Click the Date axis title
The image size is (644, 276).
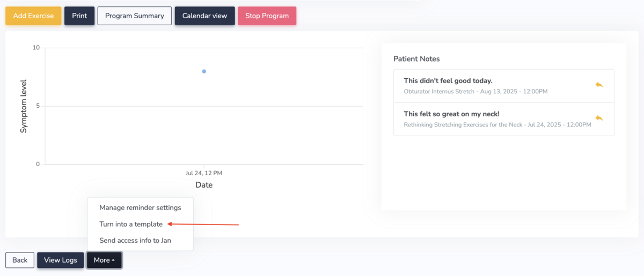204,185
